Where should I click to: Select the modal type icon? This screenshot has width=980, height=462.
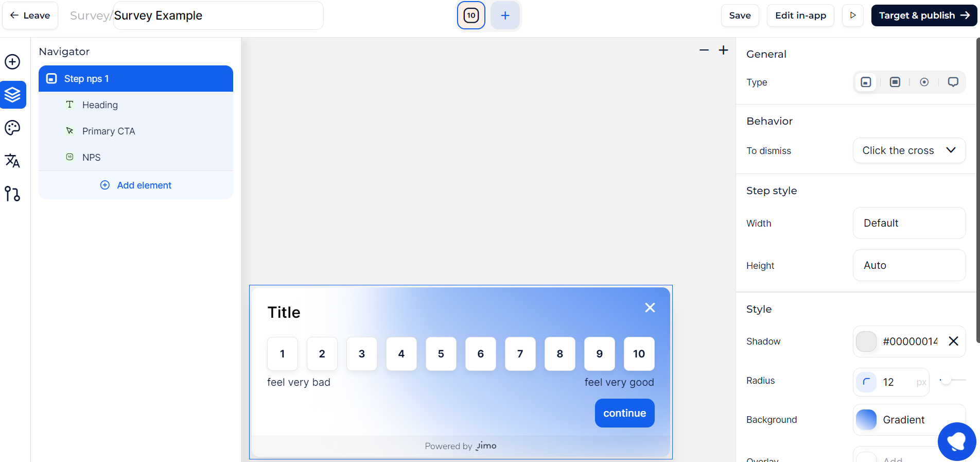pos(895,82)
